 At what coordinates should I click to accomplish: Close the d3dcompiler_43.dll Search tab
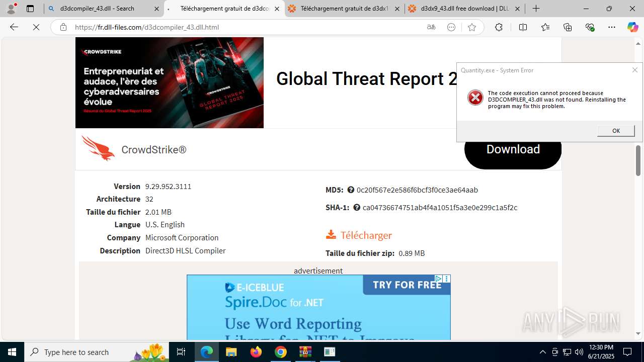point(157,9)
